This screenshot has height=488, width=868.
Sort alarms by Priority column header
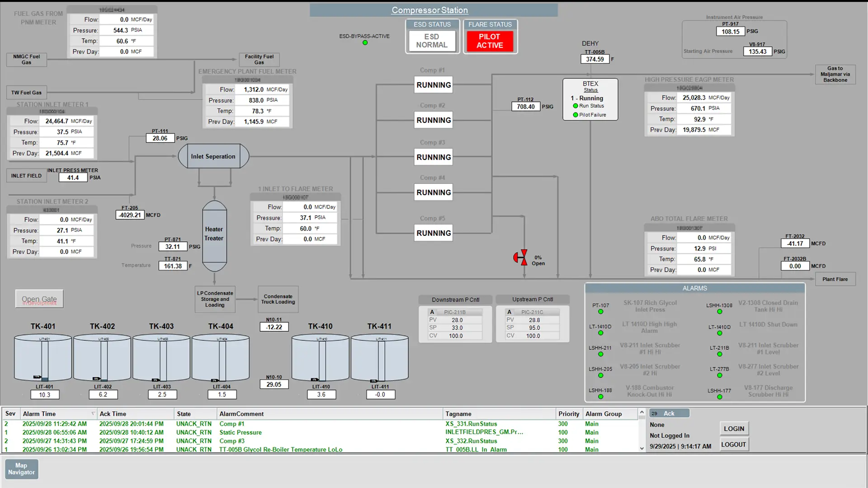[x=568, y=413]
